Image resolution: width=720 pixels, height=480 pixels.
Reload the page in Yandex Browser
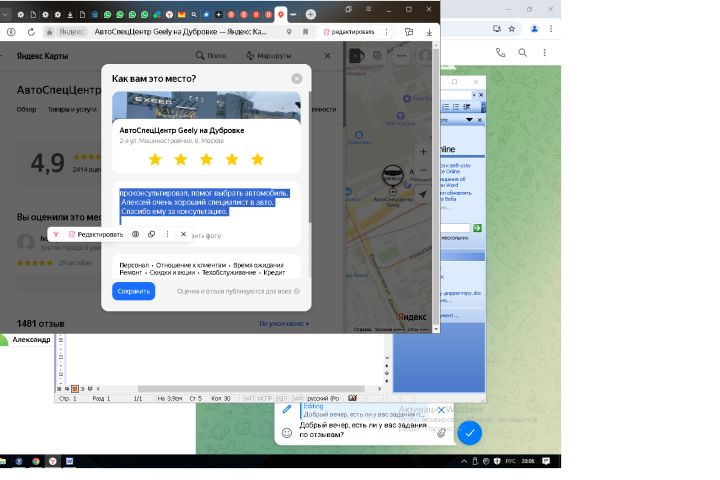(31, 32)
